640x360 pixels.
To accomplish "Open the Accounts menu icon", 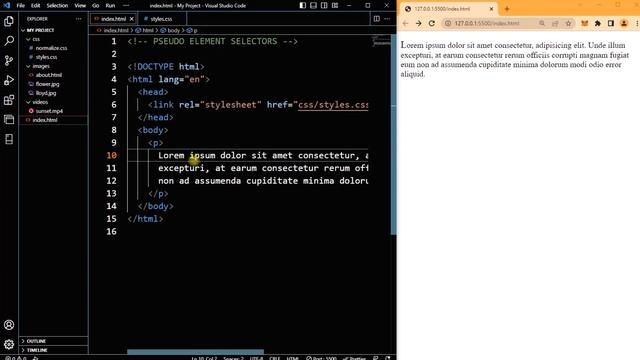I will tap(9, 325).
